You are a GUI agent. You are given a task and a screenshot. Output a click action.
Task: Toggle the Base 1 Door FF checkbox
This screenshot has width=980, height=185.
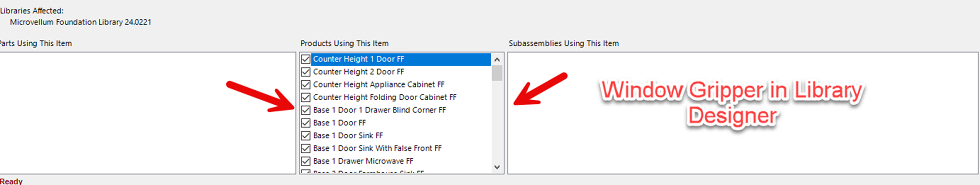point(306,123)
